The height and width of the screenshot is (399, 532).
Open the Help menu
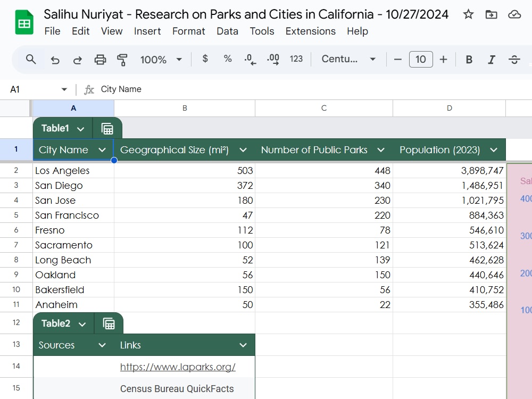358,31
